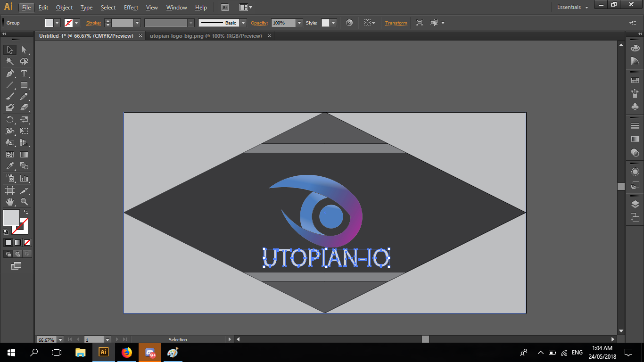This screenshot has width=644, height=362.
Task: Click the Stroke panel link
Action: 93,23
